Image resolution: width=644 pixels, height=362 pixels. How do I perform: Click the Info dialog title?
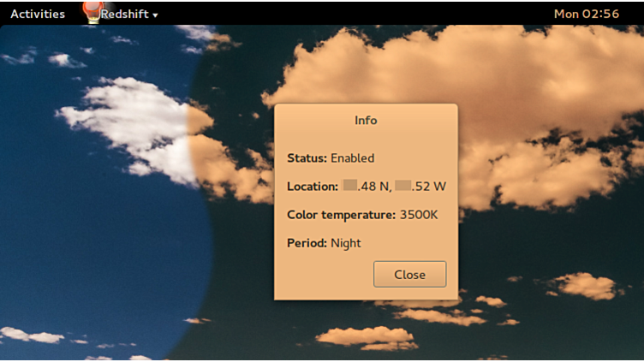[x=366, y=121]
